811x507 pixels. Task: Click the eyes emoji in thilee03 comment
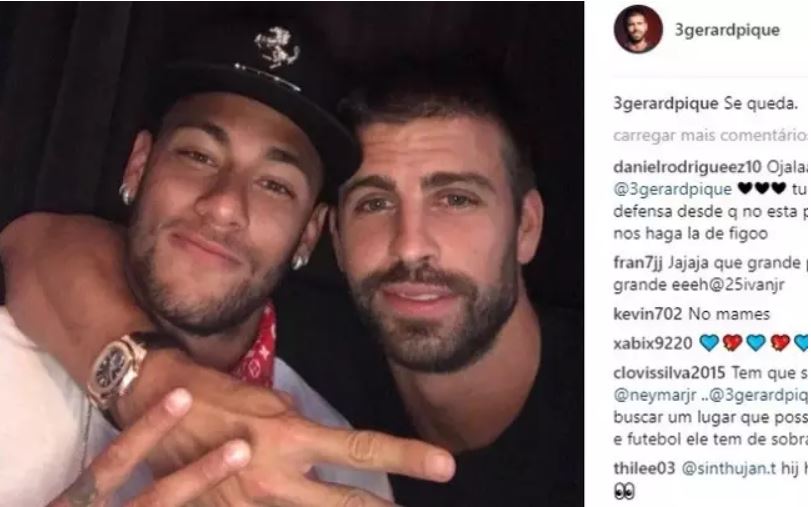624,491
